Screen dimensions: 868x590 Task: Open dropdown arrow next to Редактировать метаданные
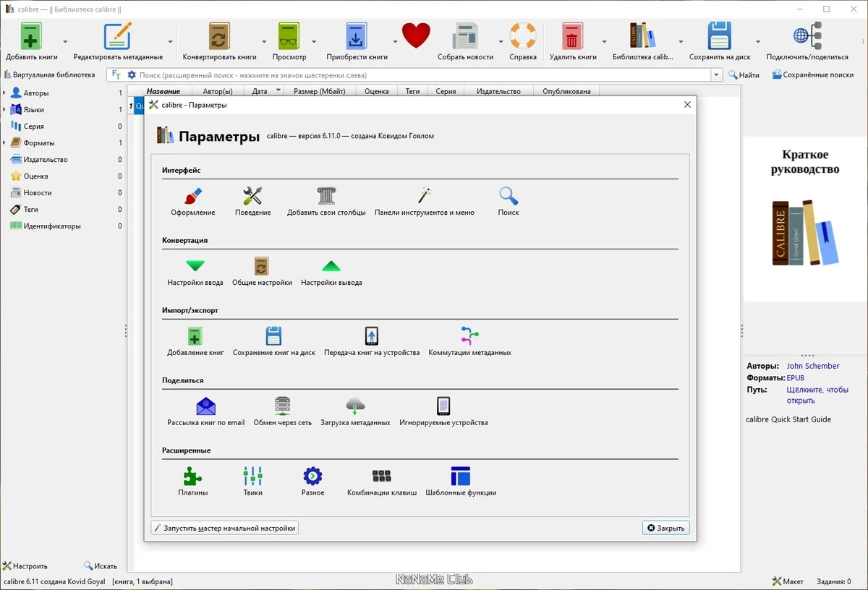click(x=171, y=42)
